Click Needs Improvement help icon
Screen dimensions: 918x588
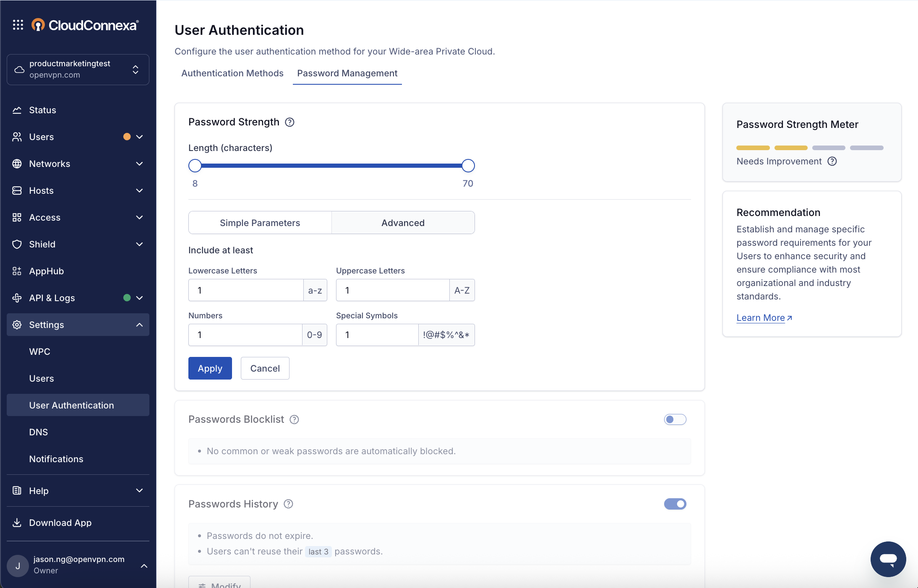832,161
